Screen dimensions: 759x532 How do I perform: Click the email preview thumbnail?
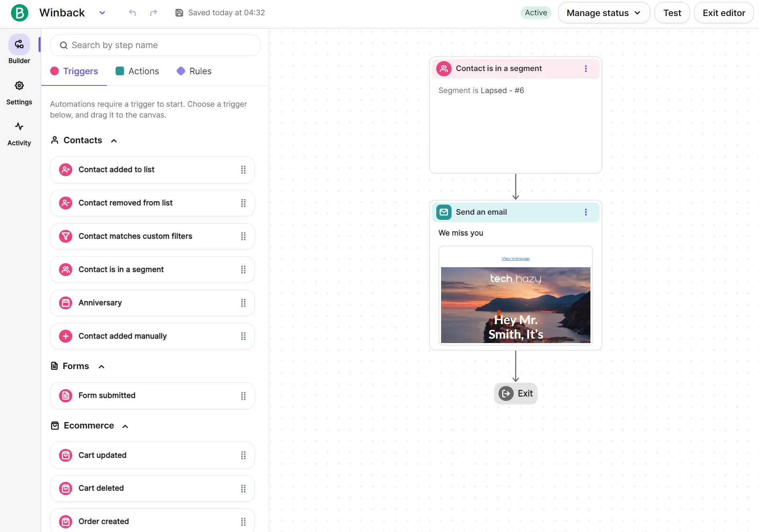(515, 296)
